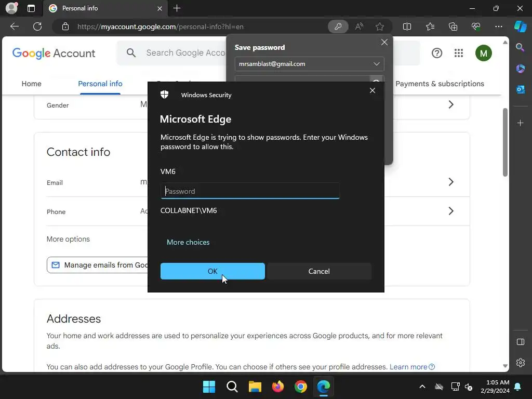This screenshot has height=399, width=532.
Task: Open a new tab with the plus icon
Action: click(x=177, y=8)
